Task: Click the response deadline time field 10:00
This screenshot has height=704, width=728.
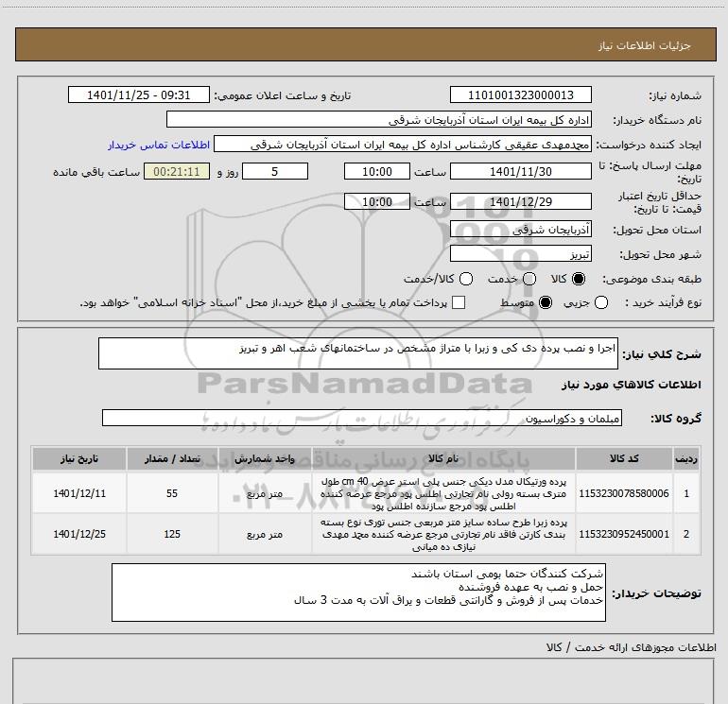Action: point(377,172)
